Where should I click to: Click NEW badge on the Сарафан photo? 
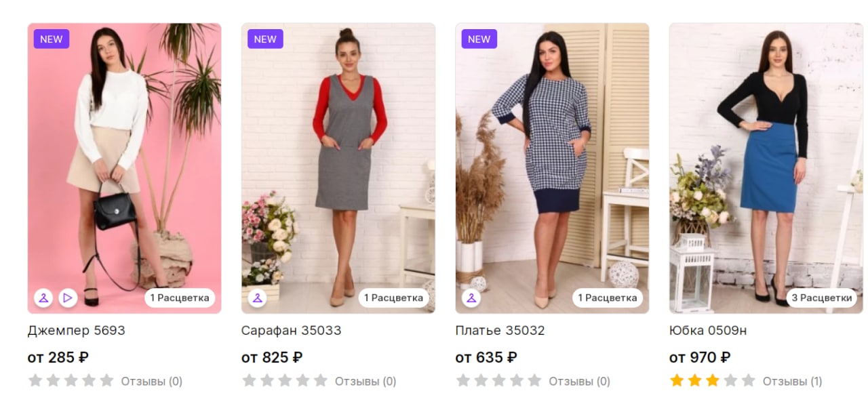[x=265, y=39]
